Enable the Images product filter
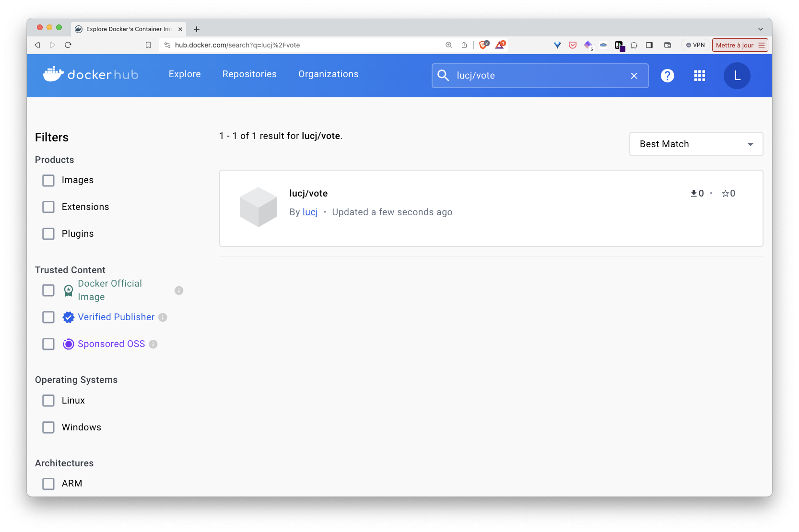This screenshot has height=532, width=799. (48, 180)
